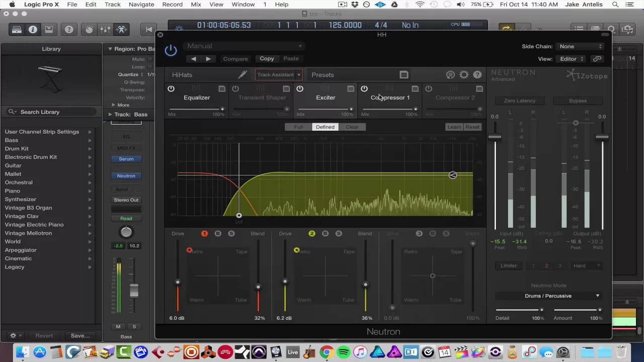Open the Mix menu

[196, 5]
